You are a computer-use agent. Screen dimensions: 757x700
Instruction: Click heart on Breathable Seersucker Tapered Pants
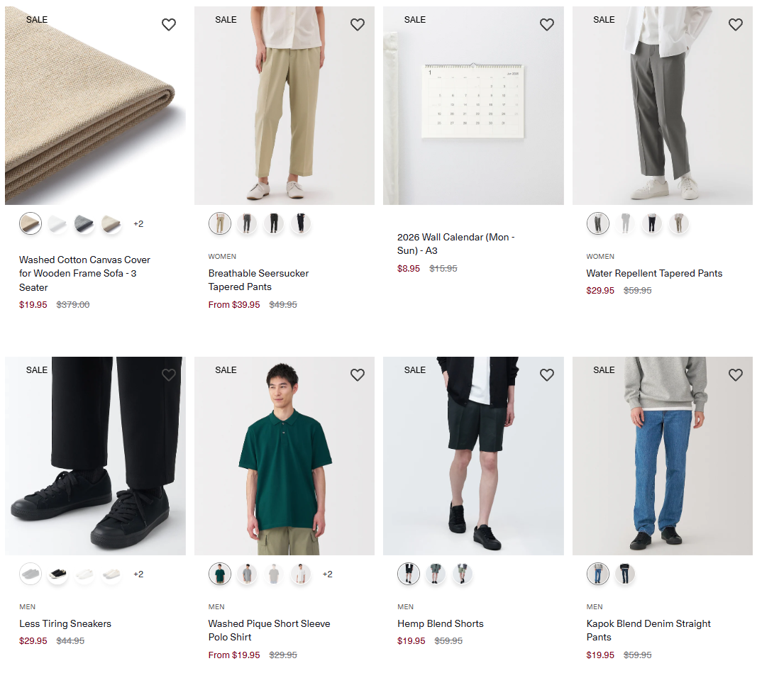coord(358,25)
